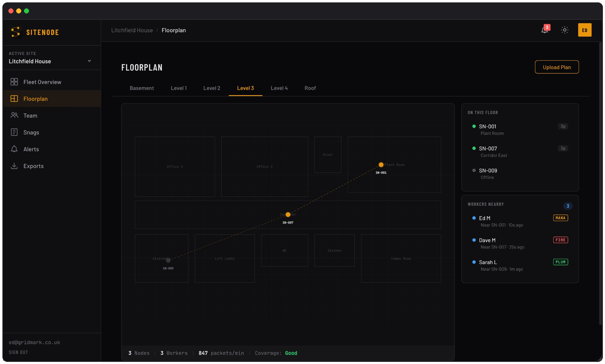The width and height of the screenshot is (605, 364).
Task: Click the Sign Out link
Action: pyautogui.click(x=18, y=352)
